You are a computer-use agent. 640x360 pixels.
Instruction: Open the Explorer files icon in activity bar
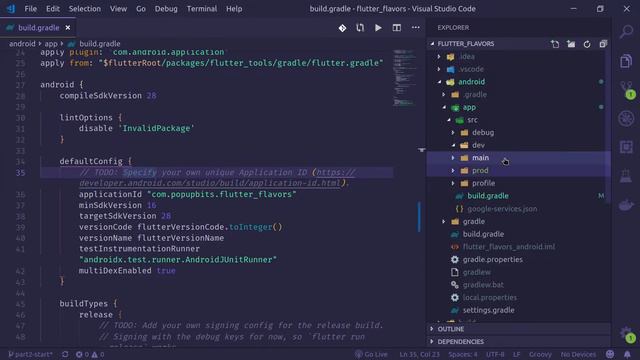(x=626, y=61)
